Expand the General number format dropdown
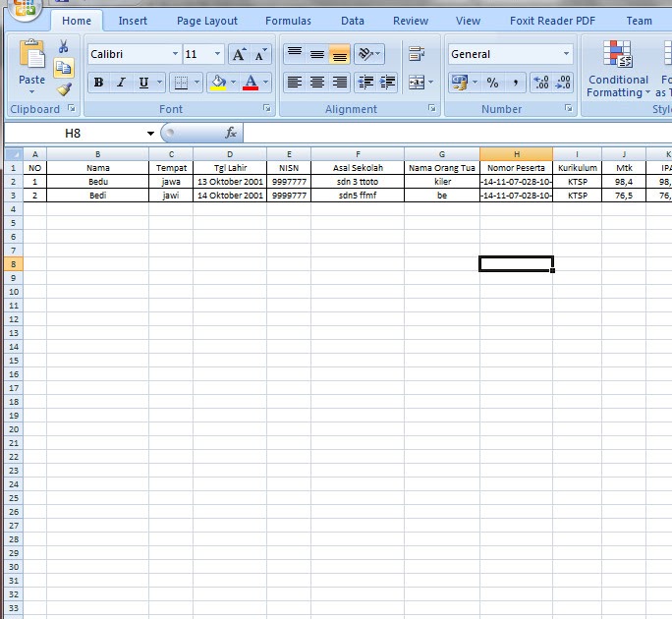Image resolution: width=672 pixels, height=619 pixels. coord(566,54)
